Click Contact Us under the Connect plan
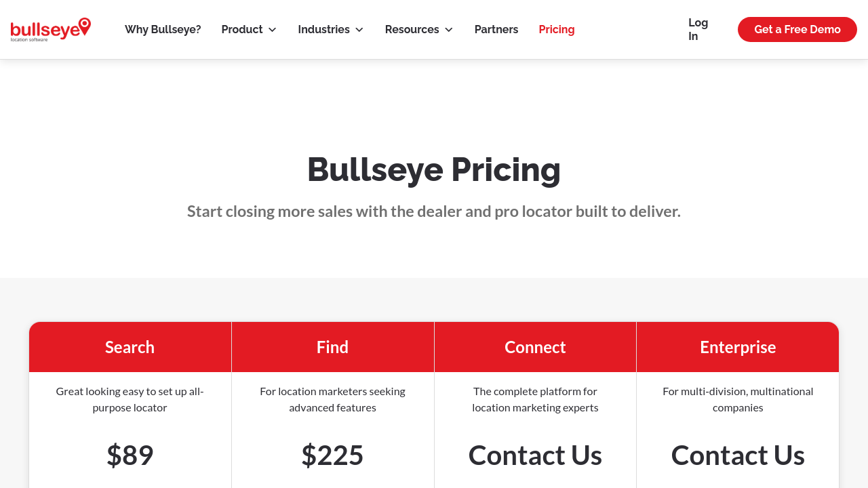The height and width of the screenshot is (488, 868). 535,455
